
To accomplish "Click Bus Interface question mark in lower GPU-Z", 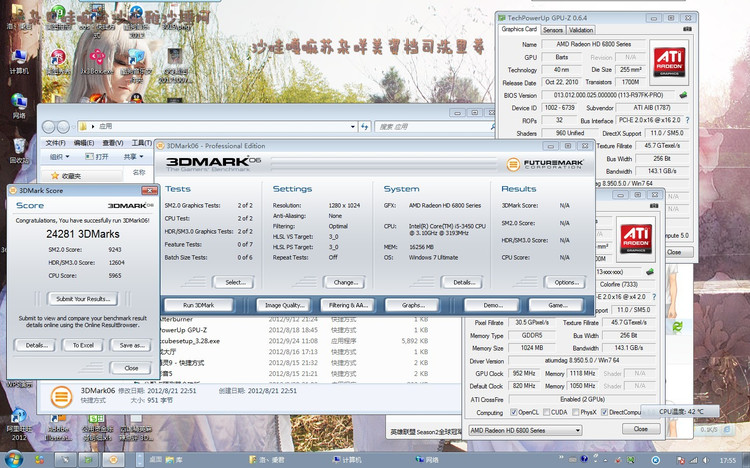I will [x=654, y=297].
